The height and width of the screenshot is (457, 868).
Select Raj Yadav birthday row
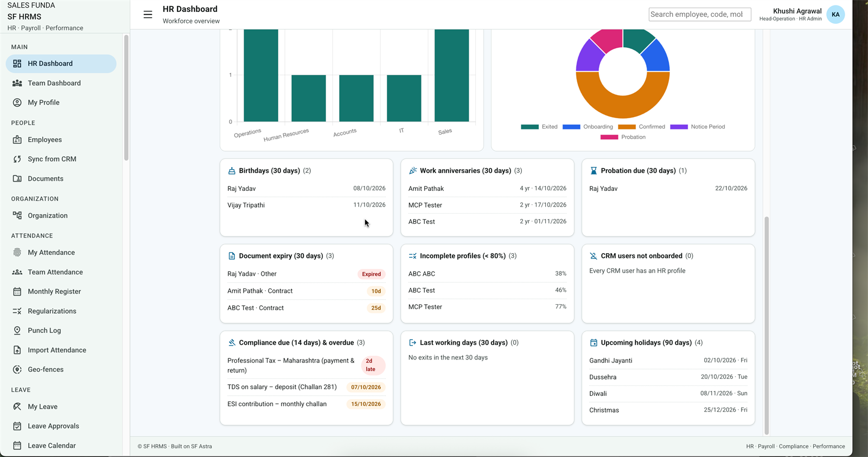coord(307,189)
